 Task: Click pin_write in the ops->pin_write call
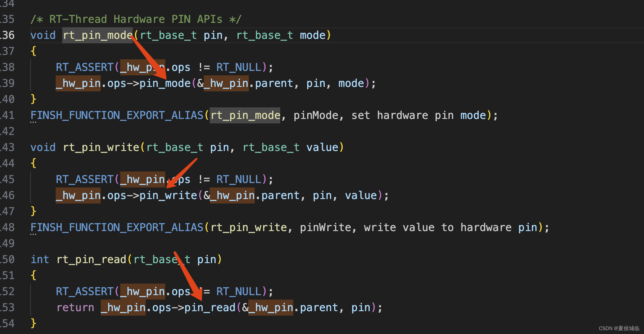point(168,195)
